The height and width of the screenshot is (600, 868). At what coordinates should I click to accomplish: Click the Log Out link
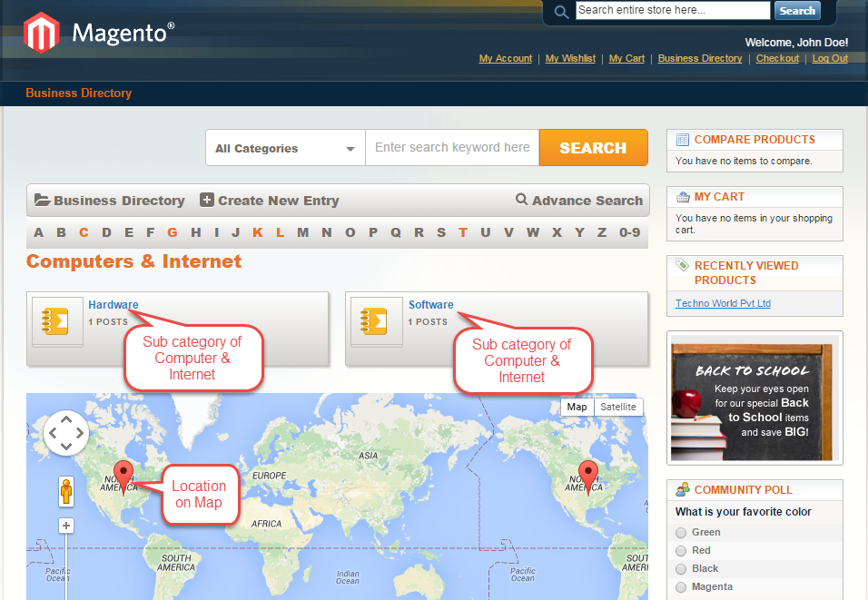830,58
